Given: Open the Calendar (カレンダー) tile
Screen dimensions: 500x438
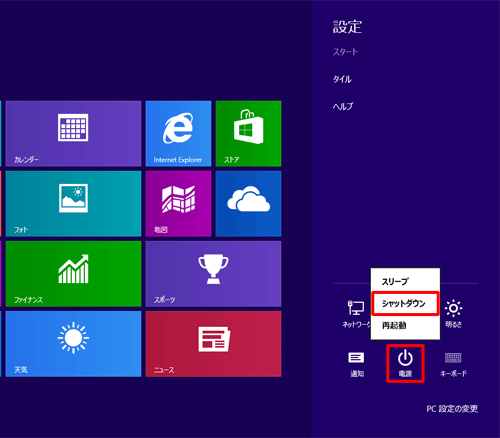Looking at the screenshot, I should point(73,133).
